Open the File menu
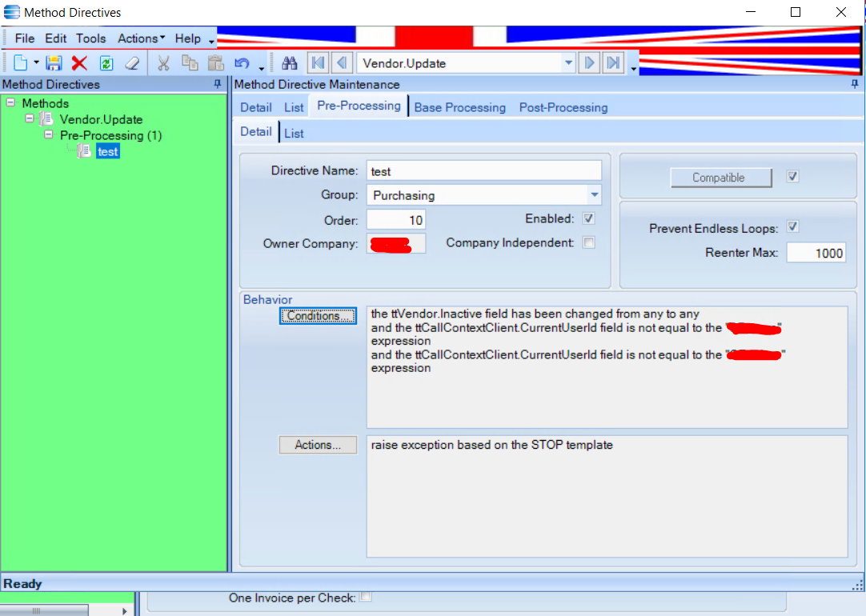This screenshot has height=616, width=866. [24, 38]
